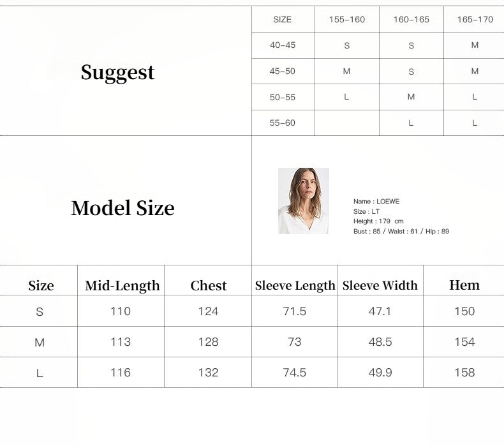Click the 'Mid-Length' column header

point(122,286)
